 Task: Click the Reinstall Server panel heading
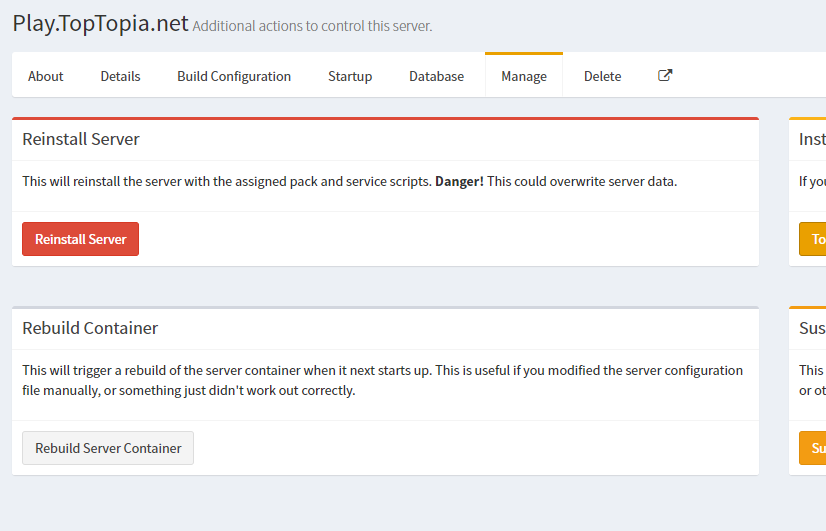point(81,139)
